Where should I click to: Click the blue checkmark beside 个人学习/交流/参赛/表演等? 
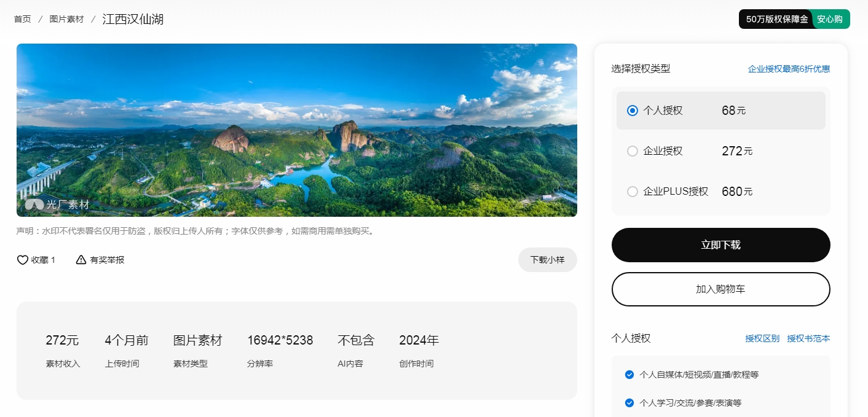point(629,403)
